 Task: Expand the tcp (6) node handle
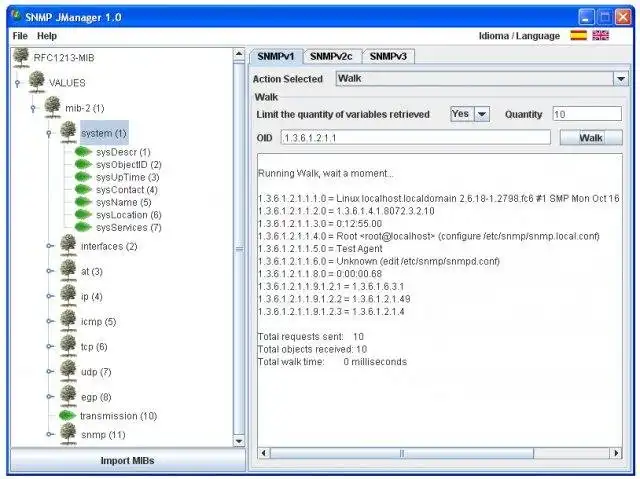coord(49,346)
